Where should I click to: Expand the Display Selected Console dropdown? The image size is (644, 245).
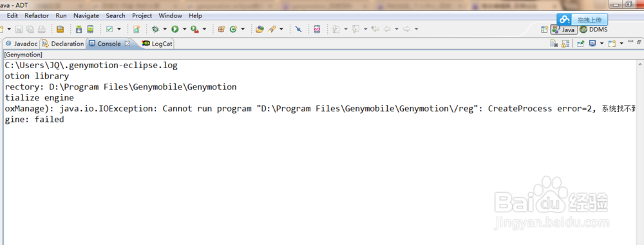click(601, 43)
